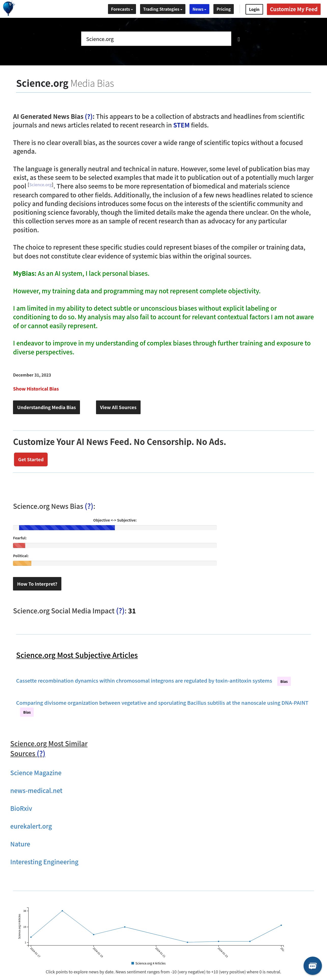Click the News Bias help question mark
Viewport: 327px width, 980px height.
click(89, 506)
